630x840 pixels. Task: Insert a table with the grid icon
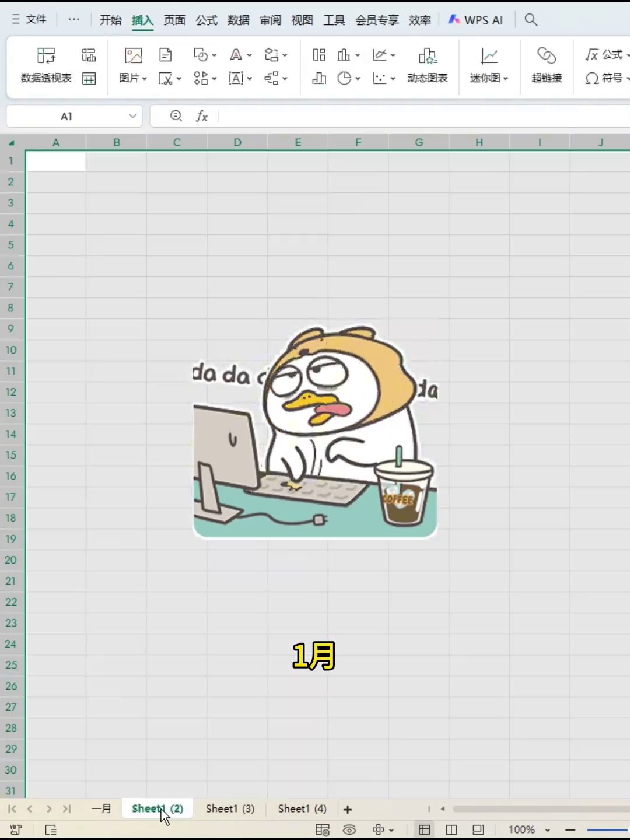coord(89,78)
